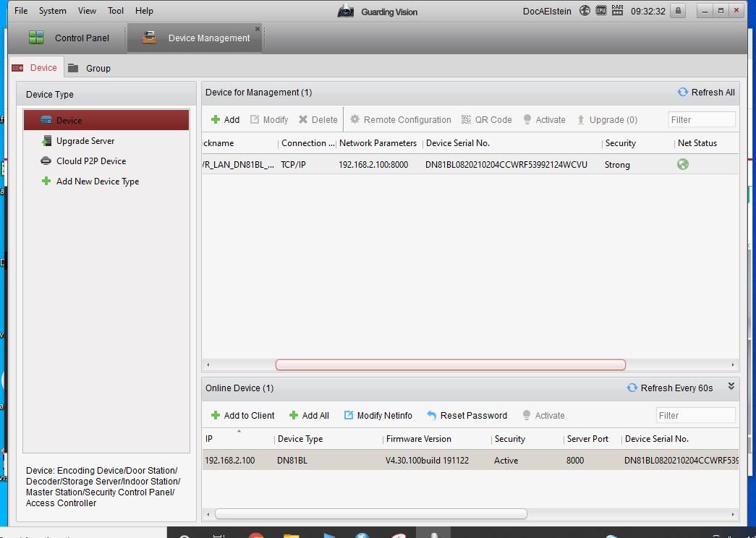This screenshot has height=538, width=756.
Task: Click Delete in the management toolbar
Action: tap(318, 119)
